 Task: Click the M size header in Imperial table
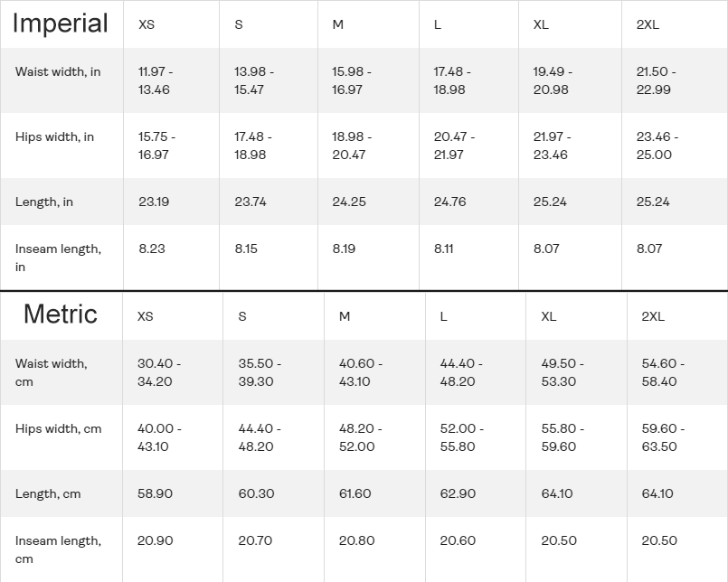[338, 24]
